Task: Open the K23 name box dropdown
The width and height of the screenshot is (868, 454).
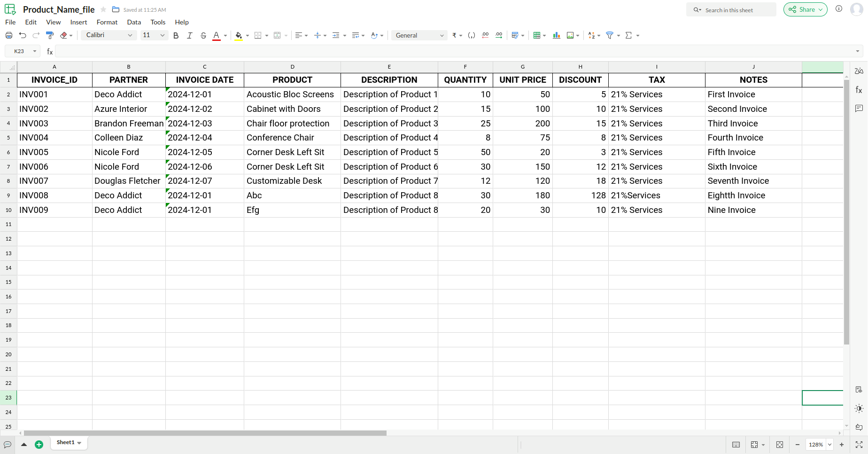Action: pos(35,51)
